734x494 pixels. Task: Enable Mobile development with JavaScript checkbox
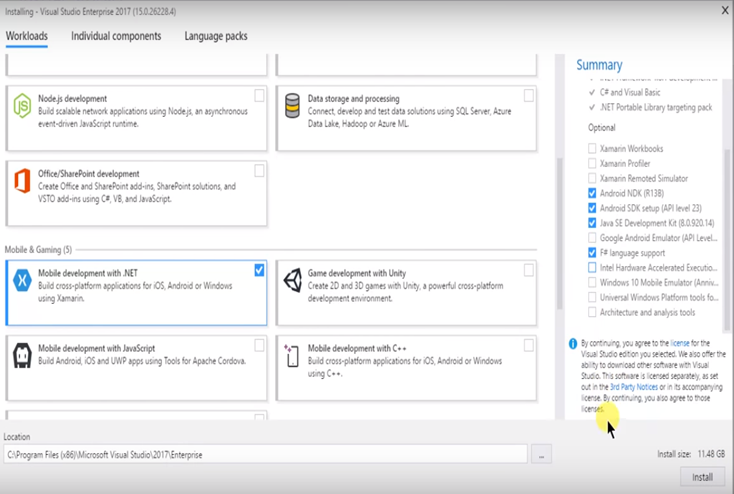[x=259, y=346]
